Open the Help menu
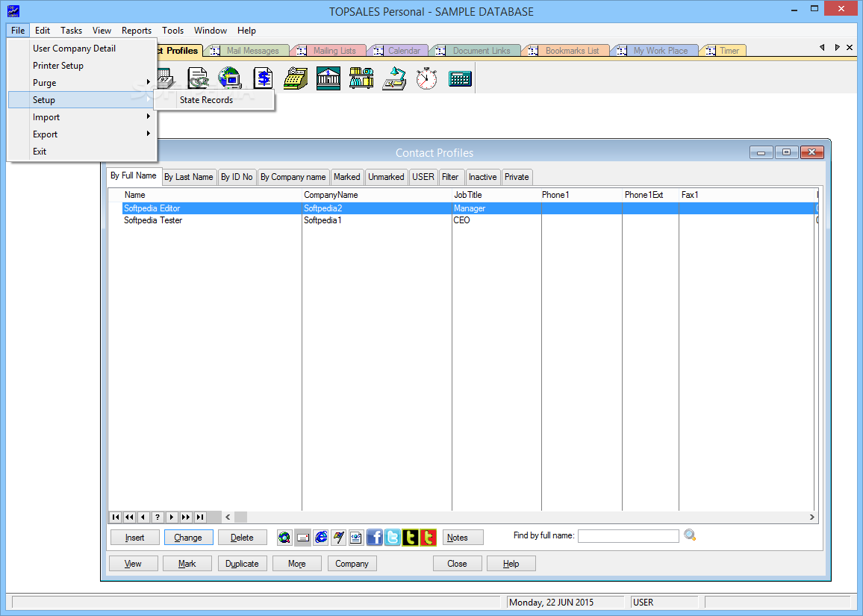 click(x=246, y=31)
